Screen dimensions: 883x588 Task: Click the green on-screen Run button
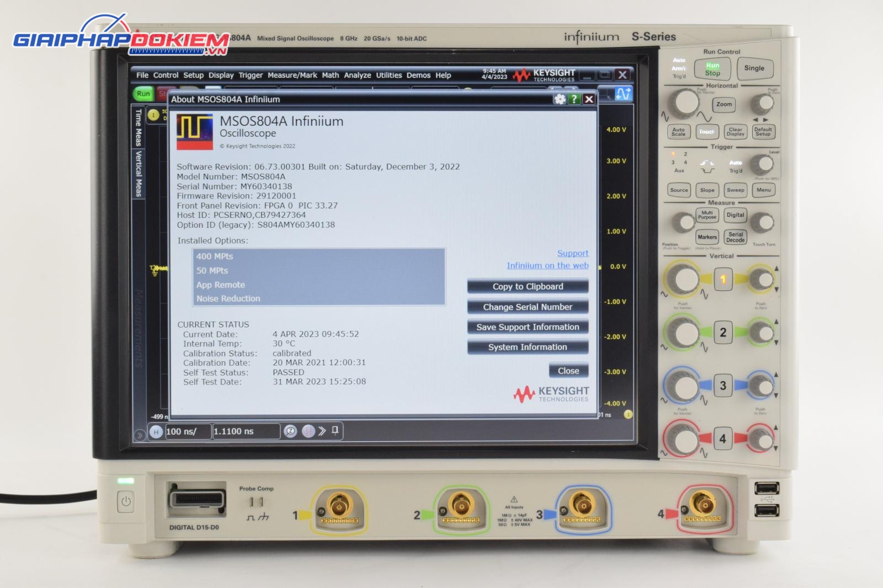click(143, 94)
